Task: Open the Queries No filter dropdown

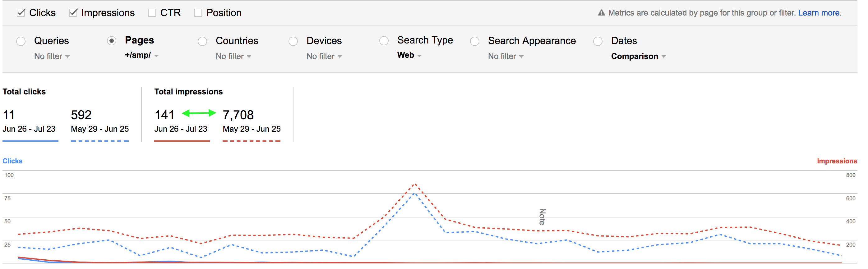Action: pos(52,56)
